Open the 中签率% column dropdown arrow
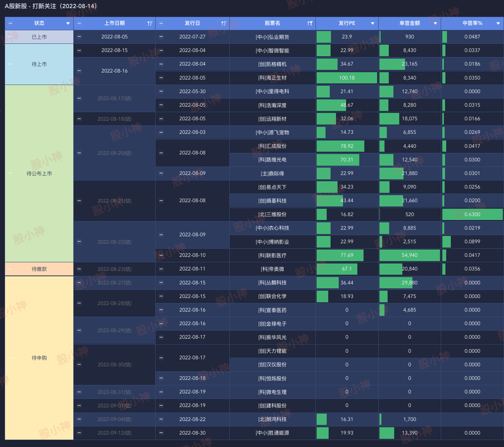This screenshot has height=447, width=504. pyautogui.click(x=498, y=23)
